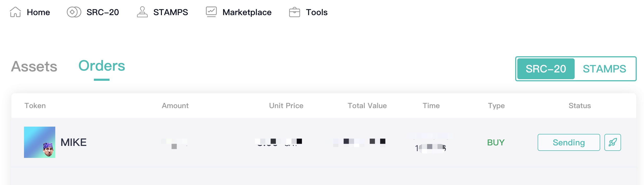Click the Total Value column header
The width and height of the screenshot is (644, 185).
[x=367, y=106]
